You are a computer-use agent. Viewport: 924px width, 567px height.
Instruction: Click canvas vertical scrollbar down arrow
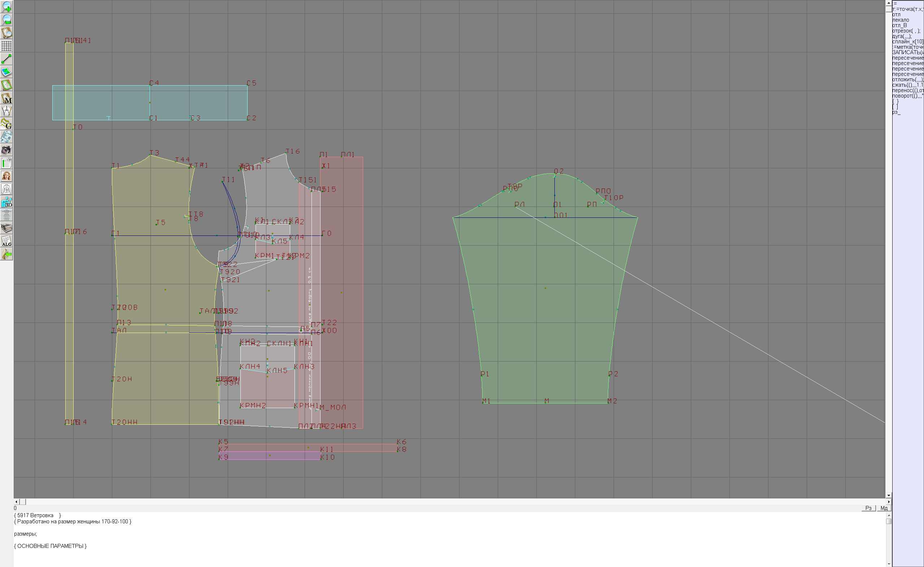coord(888,496)
